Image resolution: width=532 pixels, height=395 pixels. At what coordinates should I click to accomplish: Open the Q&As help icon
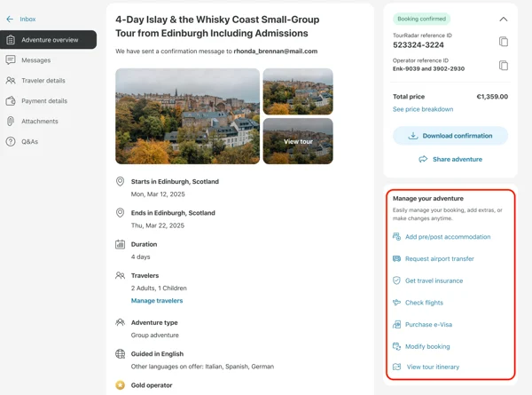pyautogui.click(x=11, y=142)
